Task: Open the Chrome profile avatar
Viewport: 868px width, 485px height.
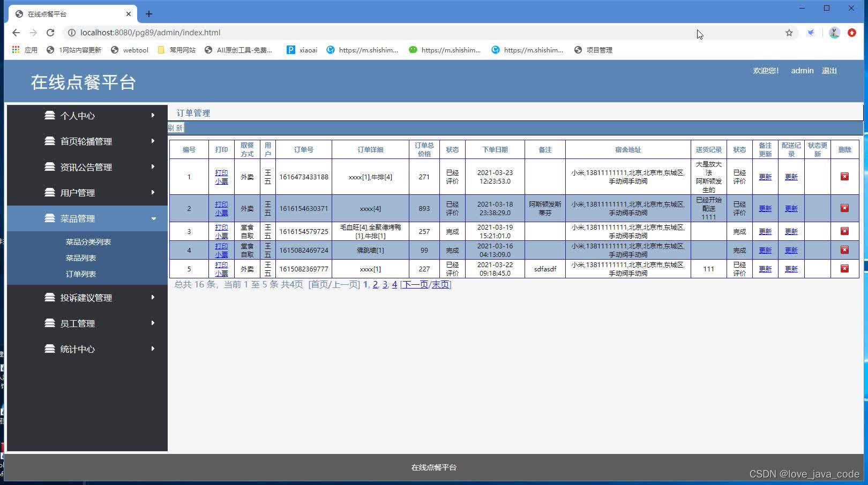Action: tap(834, 33)
